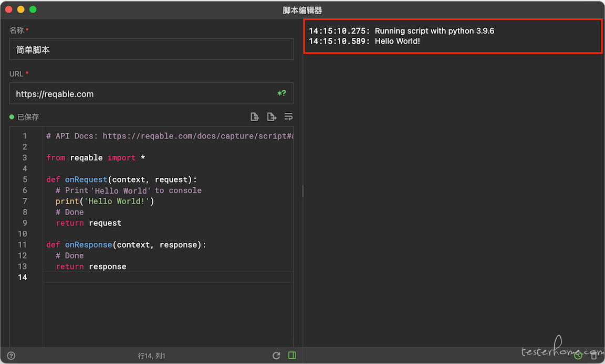The width and height of the screenshot is (605, 364).
Task: Open the help question mark icon
Action: [x=11, y=356]
